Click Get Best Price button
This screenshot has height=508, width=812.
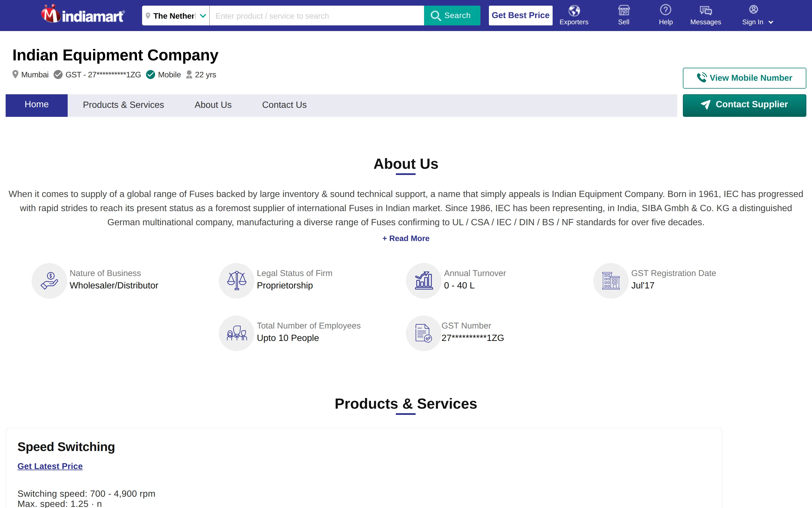(x=520, y=16)
